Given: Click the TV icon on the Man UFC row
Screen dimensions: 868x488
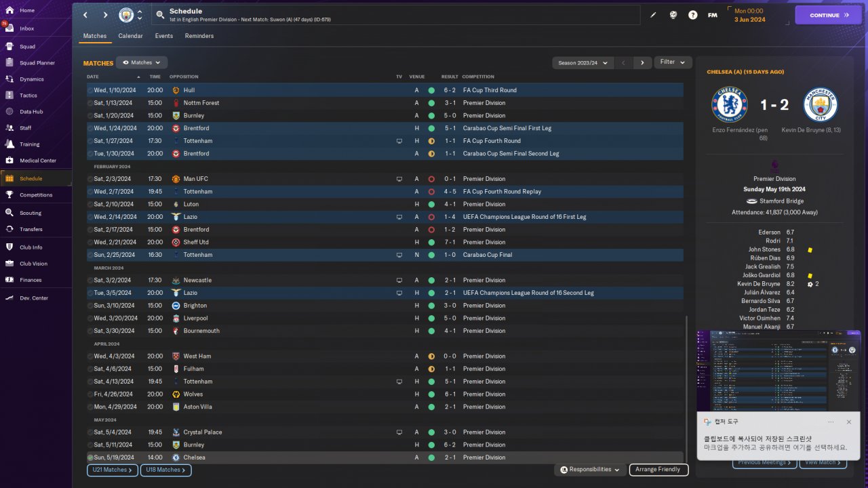Looking at the screenshot, I should (x=399, y=179).
